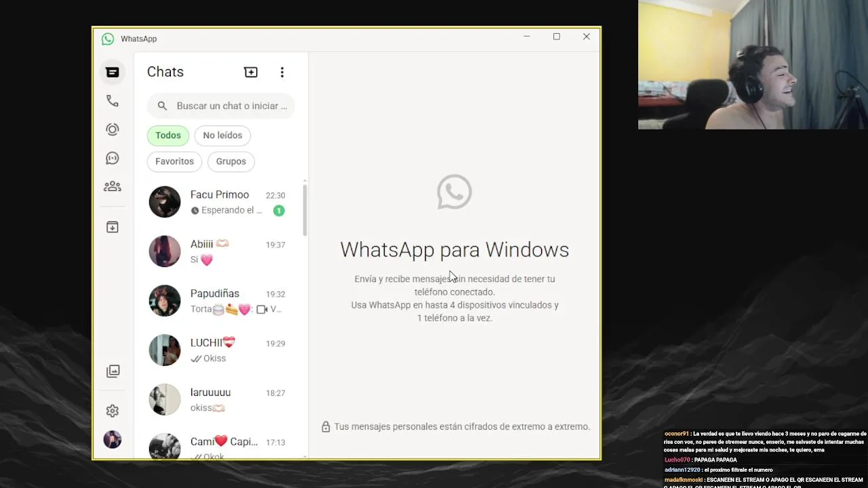Click the chat list scrollbar
The image size is (868, 488).
pos(305,210)
